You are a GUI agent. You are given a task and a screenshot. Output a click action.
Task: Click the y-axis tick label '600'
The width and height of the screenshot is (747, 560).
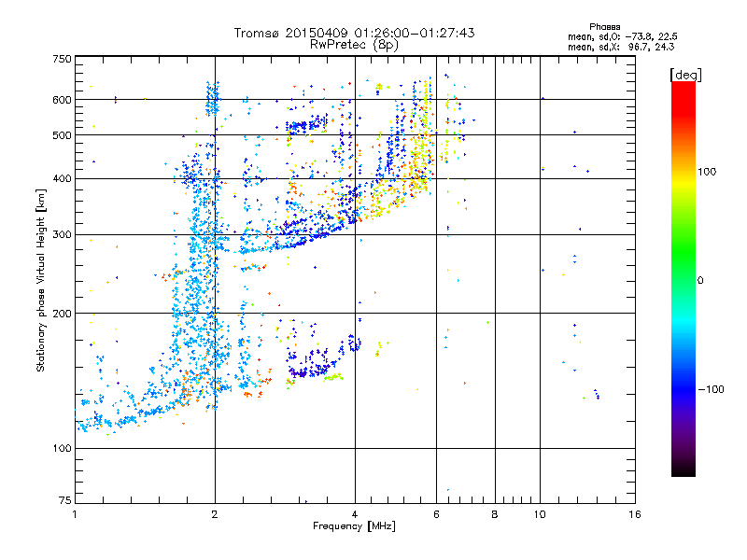(62, 100)
